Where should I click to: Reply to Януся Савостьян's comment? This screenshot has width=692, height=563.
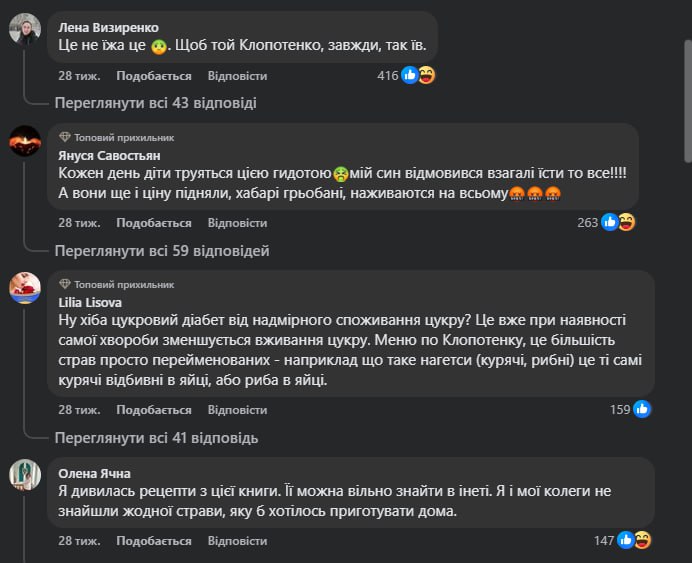coord(237,223)
